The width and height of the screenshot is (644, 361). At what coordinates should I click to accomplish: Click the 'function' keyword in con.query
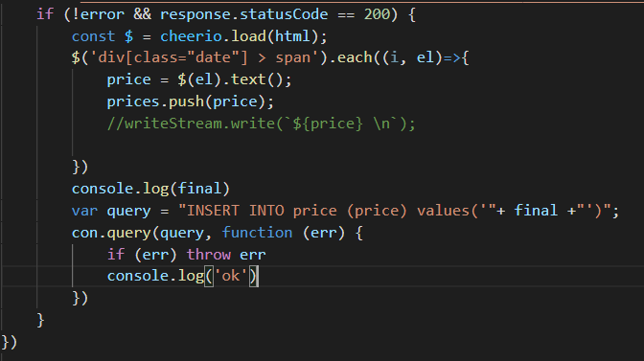(x=257, y=233)
